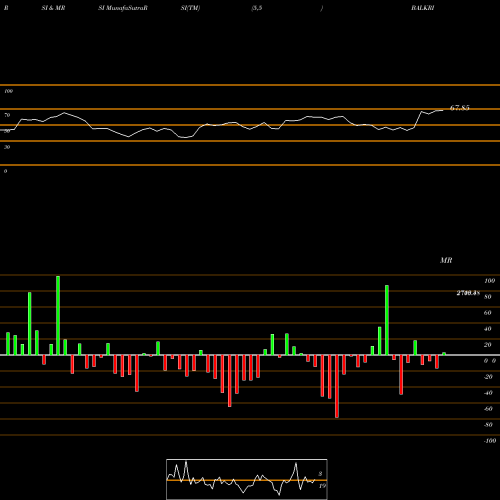Click the 80 axis label in MR panel
This screenshot has height=500, width=500.
488,297
